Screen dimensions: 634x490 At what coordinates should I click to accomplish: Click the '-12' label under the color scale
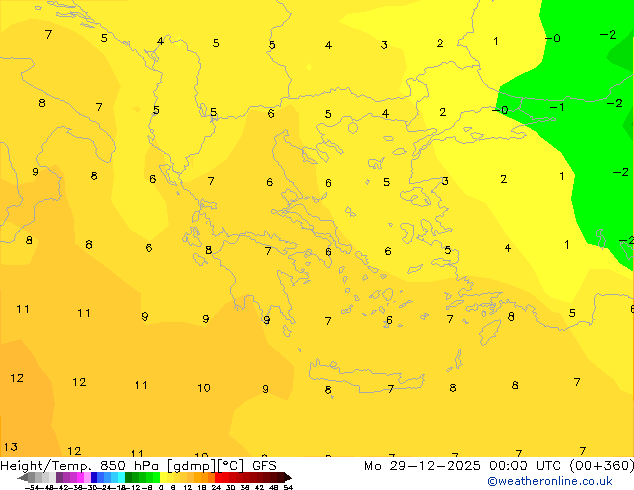[132, 488]
